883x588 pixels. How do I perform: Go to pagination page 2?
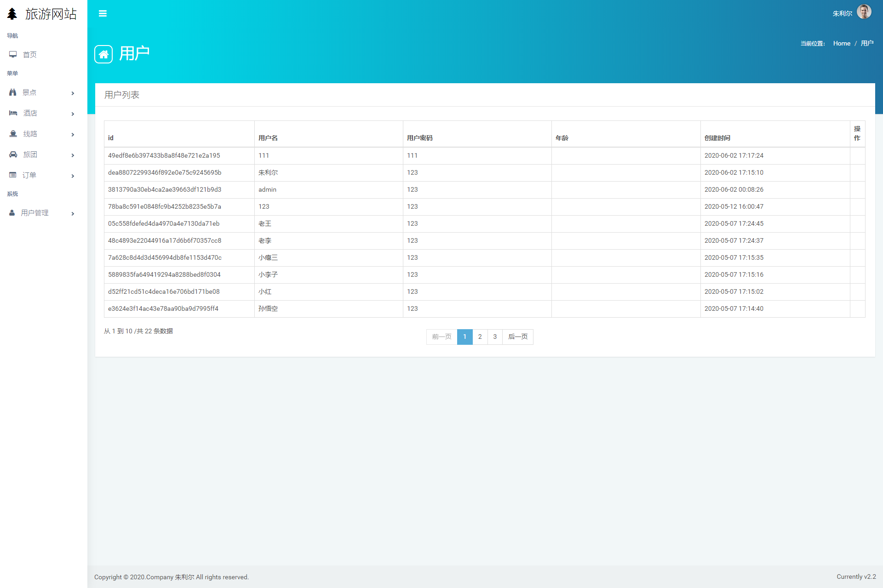pos(480,337)
